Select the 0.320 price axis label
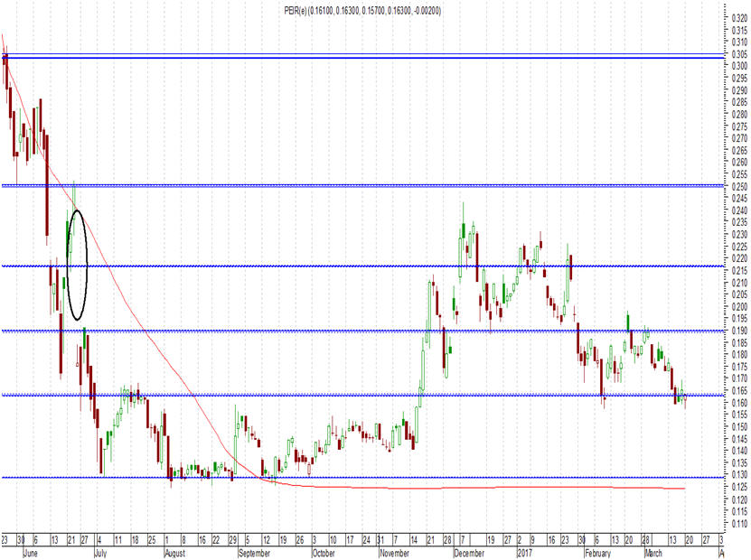 pyautogui.click(x=739, y=18)
